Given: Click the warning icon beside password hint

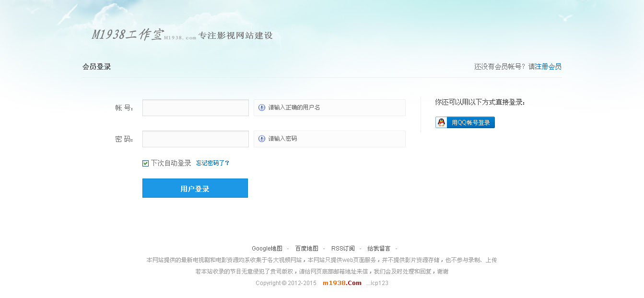Looking at the screenshot, I should point(261,138).
